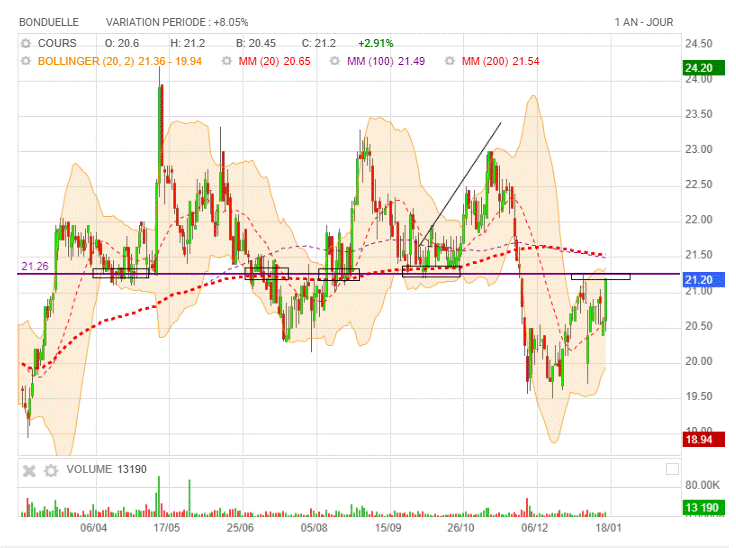
Task: Click the blue 21.20 current price tag
Action: pos(703,280)
